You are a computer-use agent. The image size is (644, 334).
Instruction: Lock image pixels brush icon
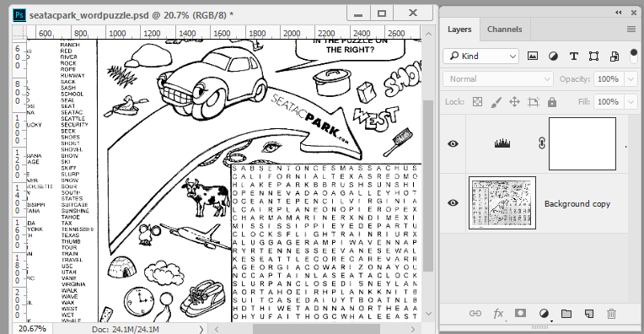[x=496, y=102]
